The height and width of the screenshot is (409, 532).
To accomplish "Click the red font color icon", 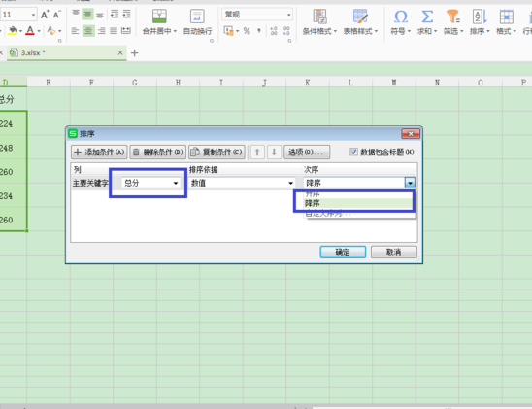I will pos(30,31).
